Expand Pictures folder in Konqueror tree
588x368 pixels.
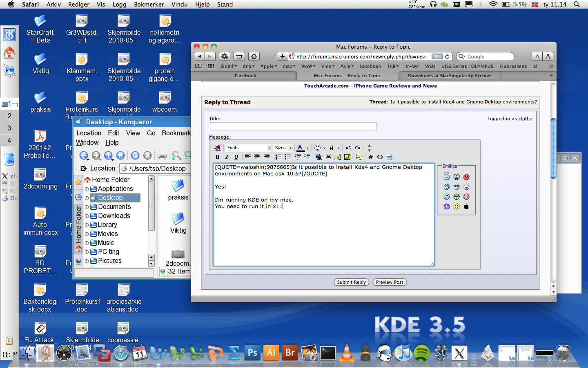pos(87,261)
